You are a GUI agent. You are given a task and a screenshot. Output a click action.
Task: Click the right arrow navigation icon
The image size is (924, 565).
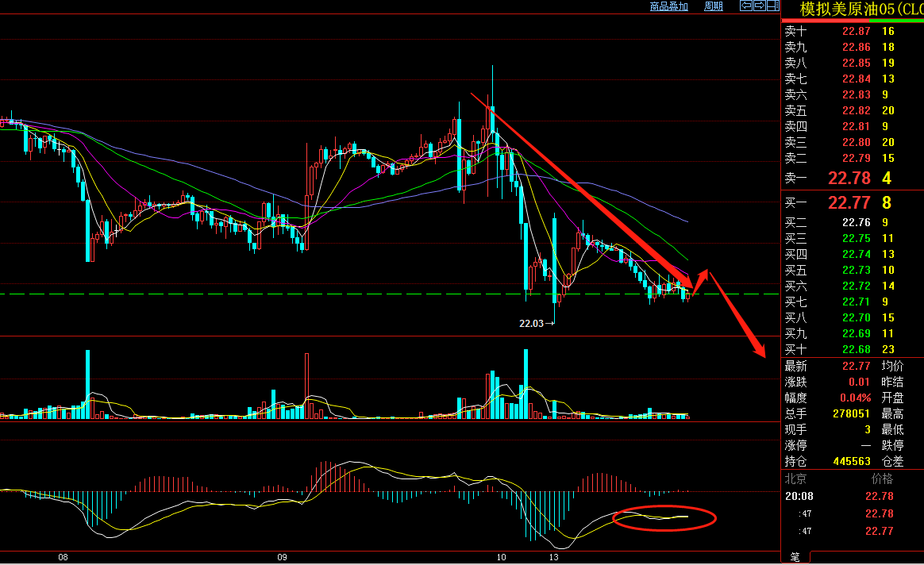click(x=760, y=6)
